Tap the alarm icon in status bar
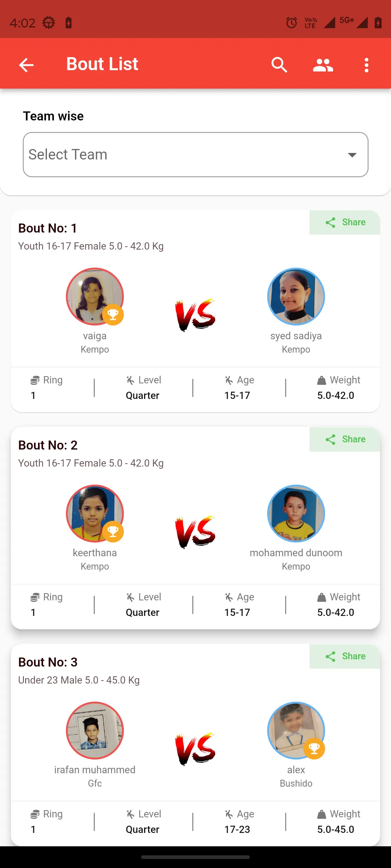 (291, 23)
